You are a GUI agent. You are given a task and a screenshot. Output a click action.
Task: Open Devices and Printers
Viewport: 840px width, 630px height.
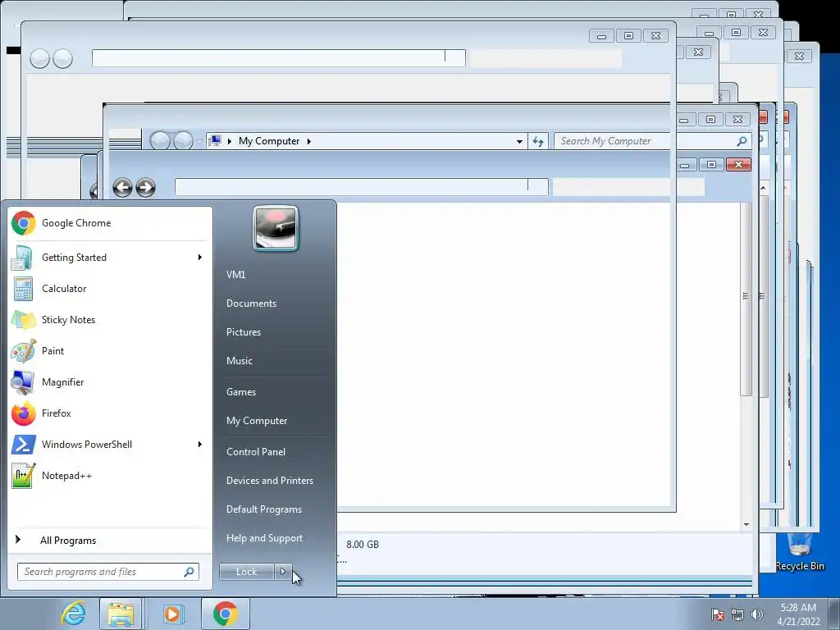click(269, 481)
